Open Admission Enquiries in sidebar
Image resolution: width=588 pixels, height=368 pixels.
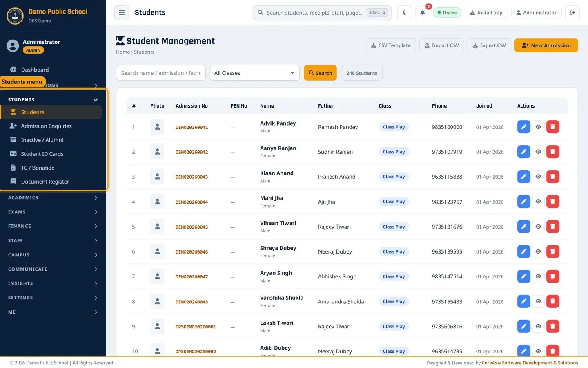[51, 126]
